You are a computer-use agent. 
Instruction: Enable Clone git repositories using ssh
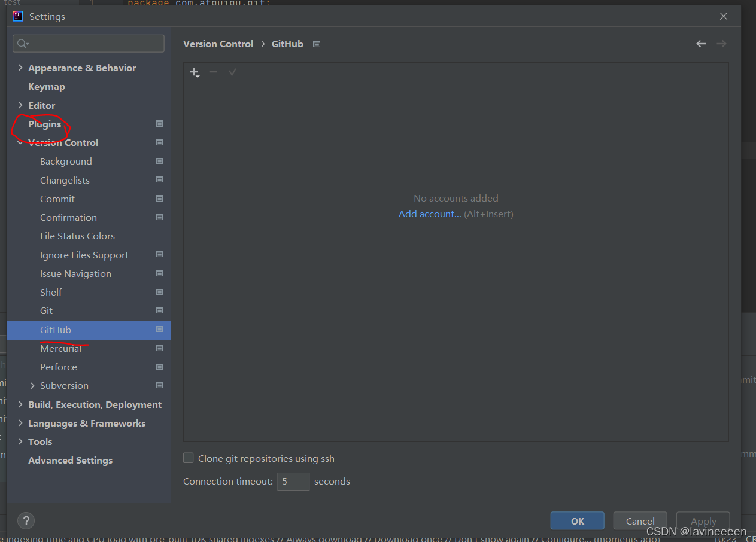click(189, 458)
